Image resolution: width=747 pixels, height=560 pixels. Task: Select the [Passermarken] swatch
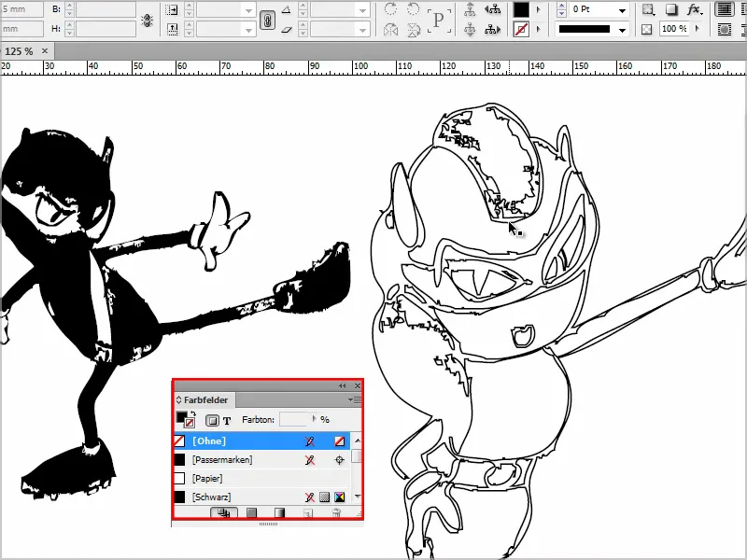point(262,460)
